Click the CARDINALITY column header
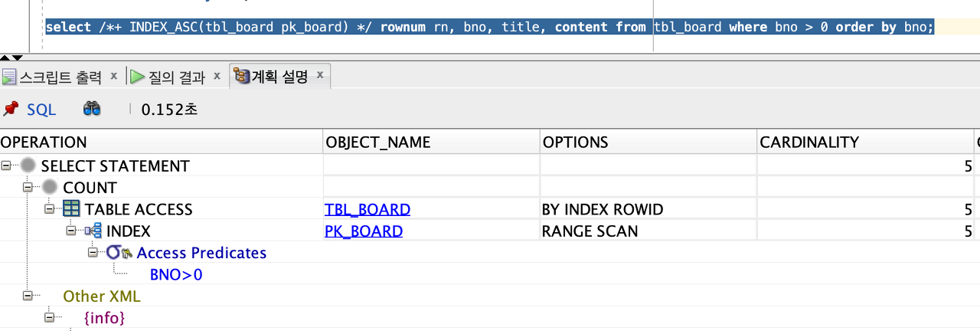This screenshot has width=980, height=331. (865, 142)
